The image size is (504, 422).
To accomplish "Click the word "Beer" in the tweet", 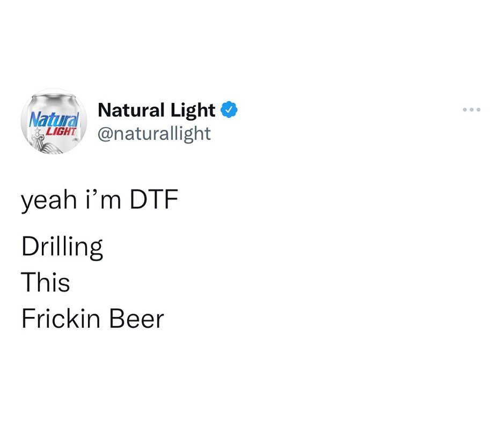I will coord(136,319).
